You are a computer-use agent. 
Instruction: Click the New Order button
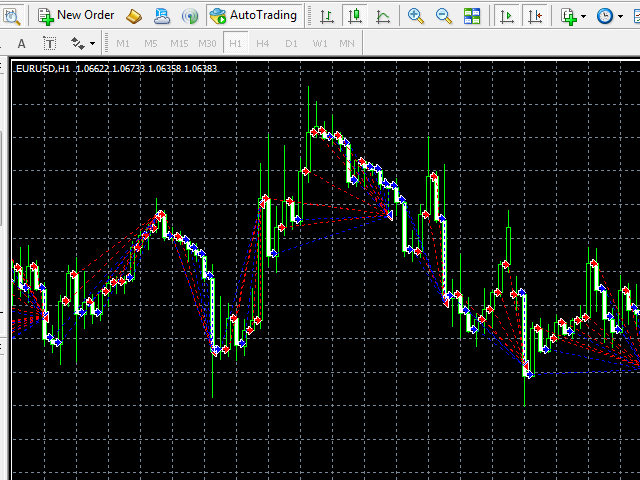(76, 15)
